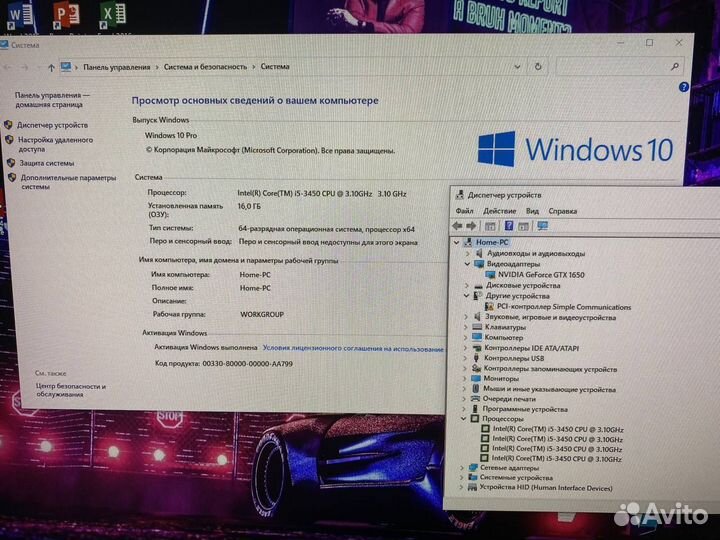
Task: Select Компьютер in the device tree
Action: point(504,338)
